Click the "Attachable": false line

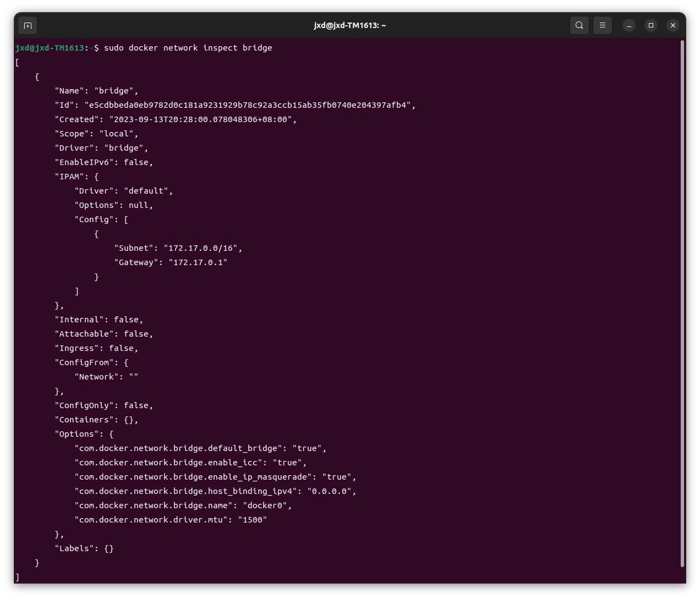pyautogui.click(x=104, y=334)
